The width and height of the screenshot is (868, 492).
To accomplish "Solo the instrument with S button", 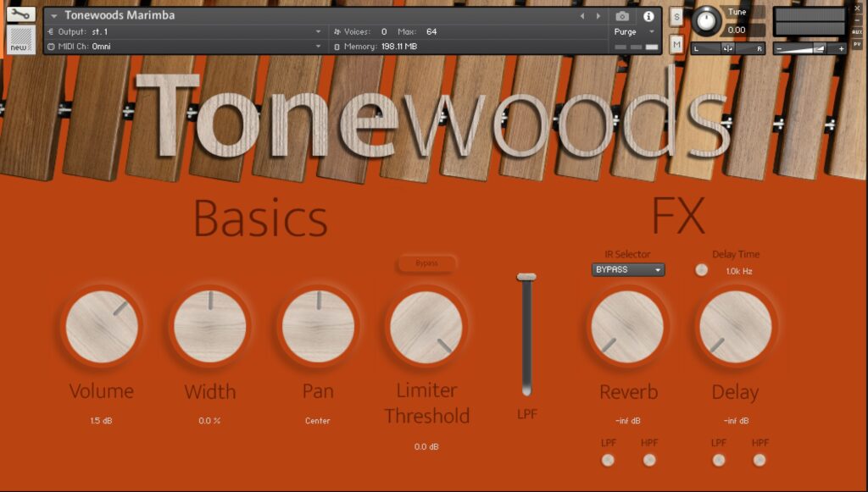I will coord(676,16).
